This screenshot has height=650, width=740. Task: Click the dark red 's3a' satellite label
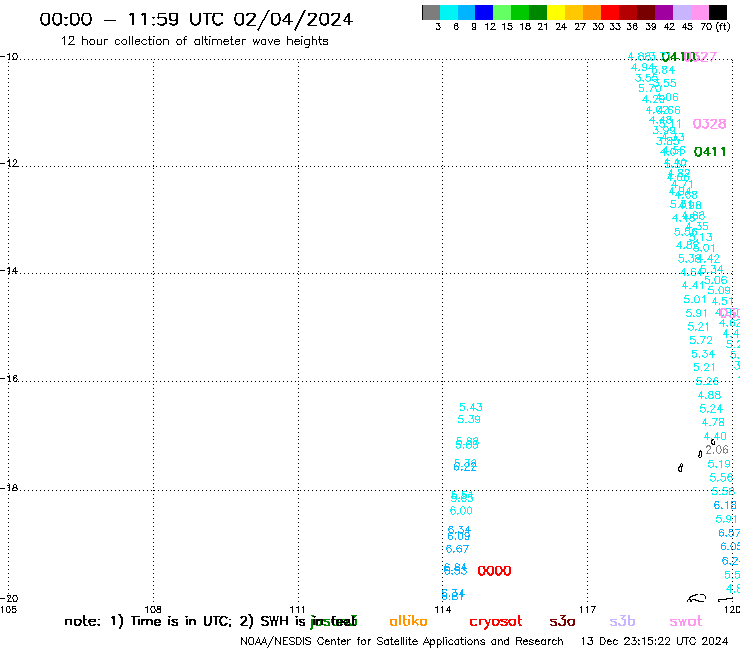click(562, 622)
